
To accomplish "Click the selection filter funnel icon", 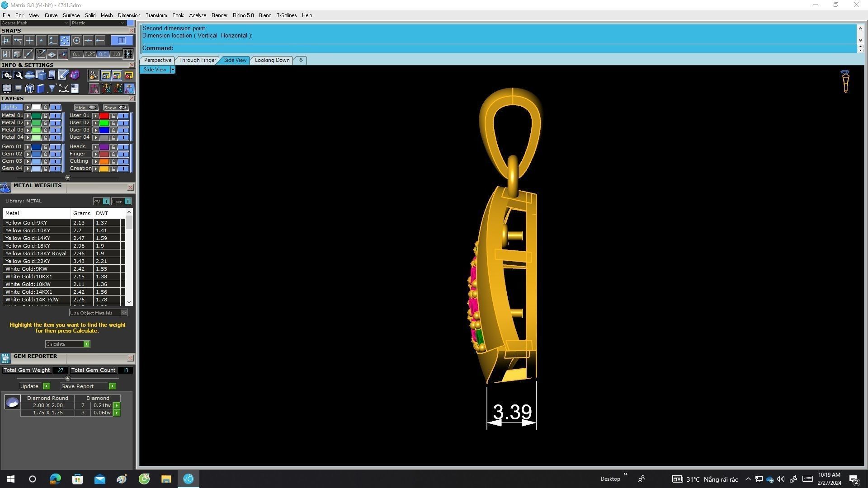I will tap(52, 89).
